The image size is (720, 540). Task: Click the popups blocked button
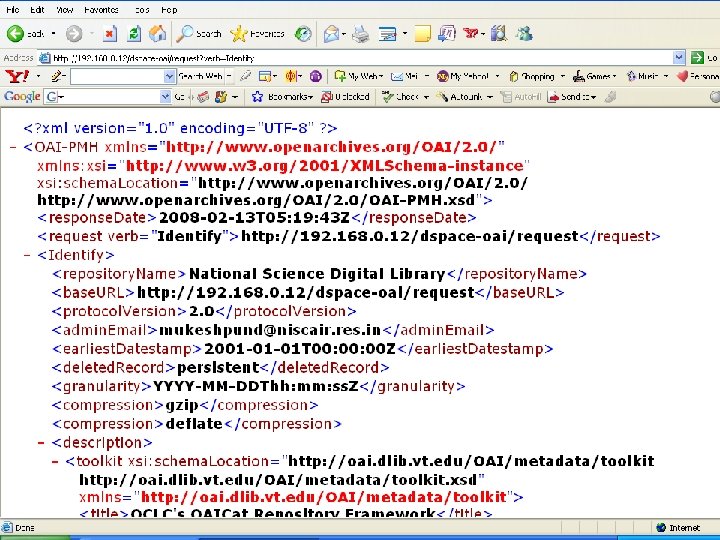click(x=345, y=97)
